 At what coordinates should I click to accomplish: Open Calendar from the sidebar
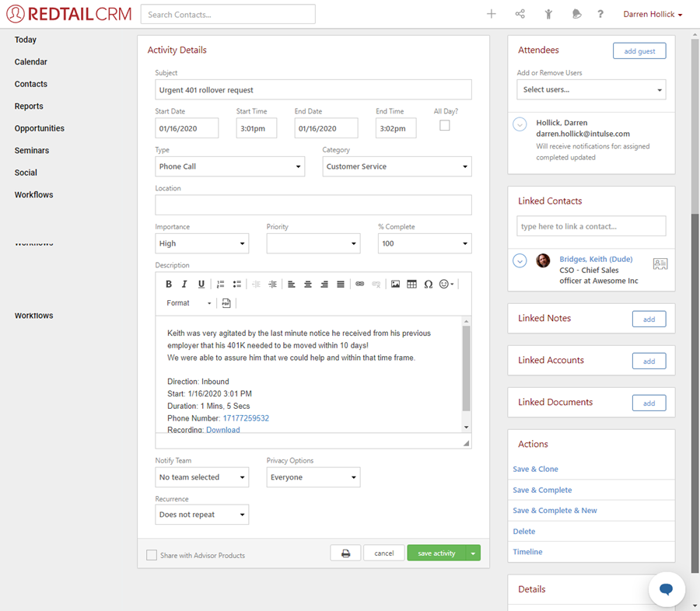pos(31,61)
